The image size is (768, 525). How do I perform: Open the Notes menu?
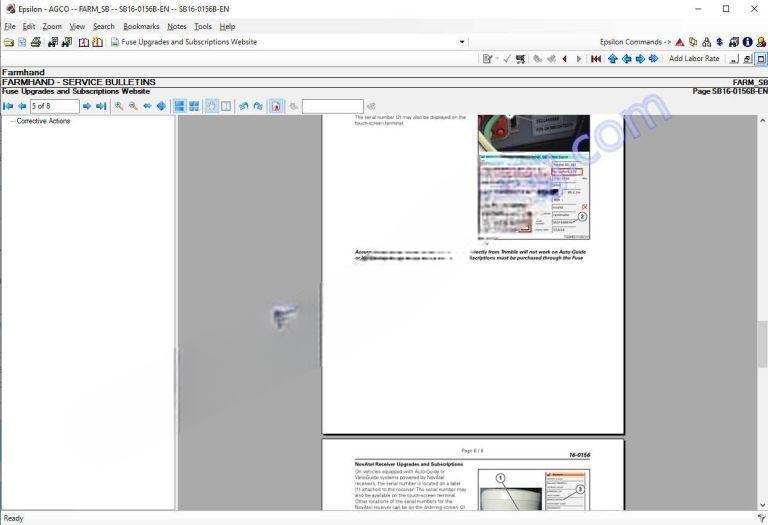(177, 26)
